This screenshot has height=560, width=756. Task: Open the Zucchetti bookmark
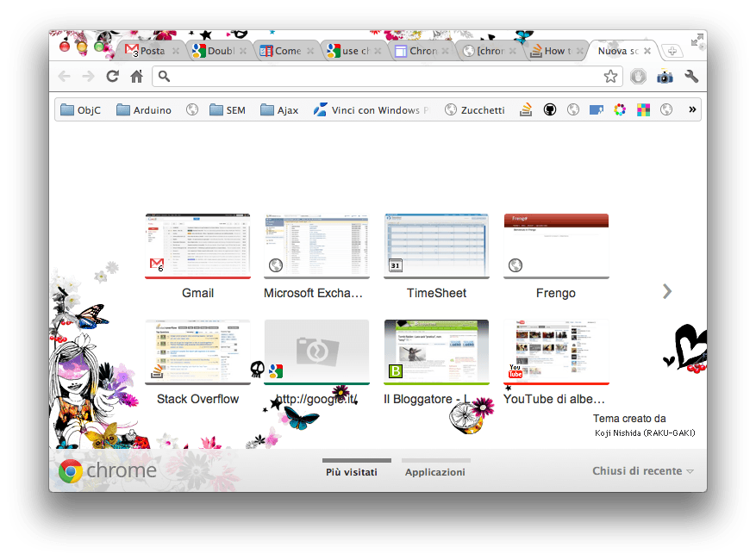pyautogui.click(x=475, y=110)
